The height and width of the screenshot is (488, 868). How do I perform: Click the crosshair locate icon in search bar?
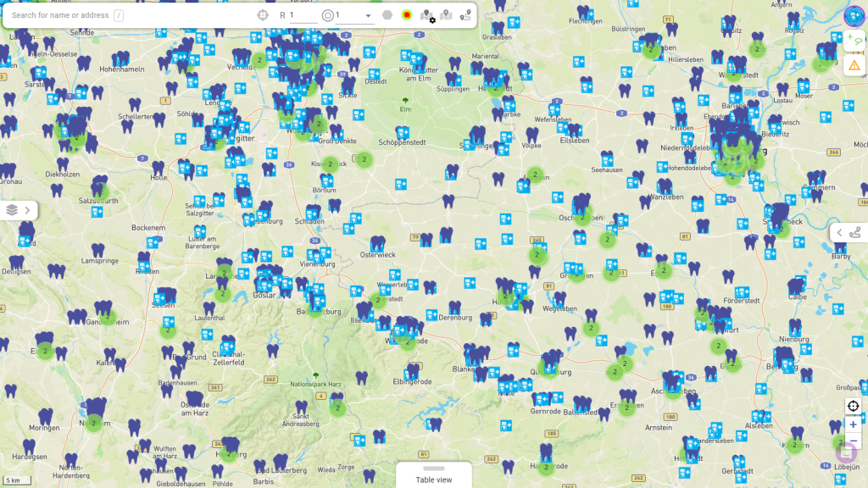click(263, 15)
